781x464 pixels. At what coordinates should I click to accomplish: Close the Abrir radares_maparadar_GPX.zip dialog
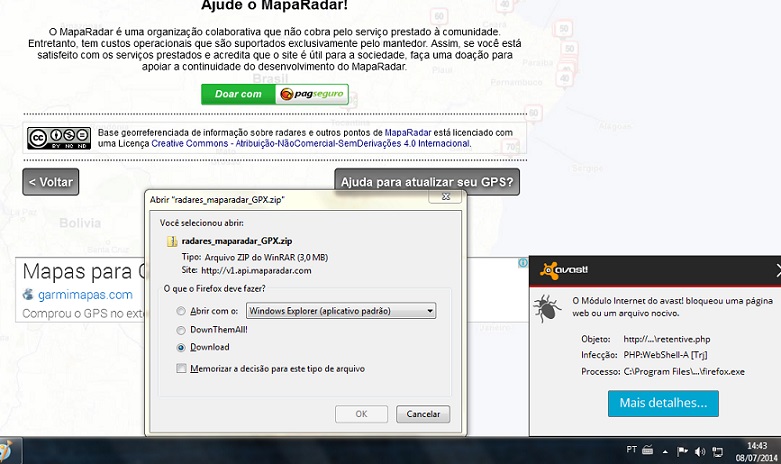[x=446, y=197]
